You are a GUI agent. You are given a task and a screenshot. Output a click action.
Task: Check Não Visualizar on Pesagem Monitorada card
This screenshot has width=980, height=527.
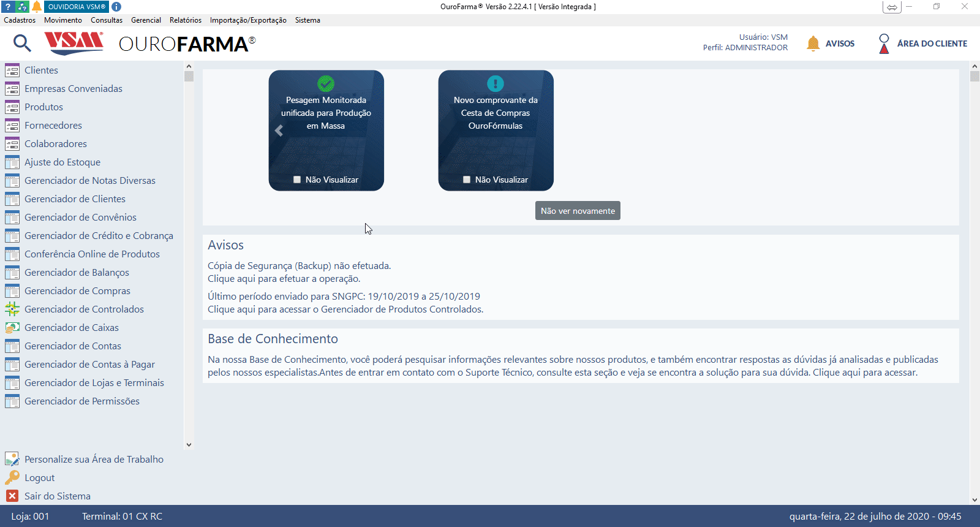297,180
